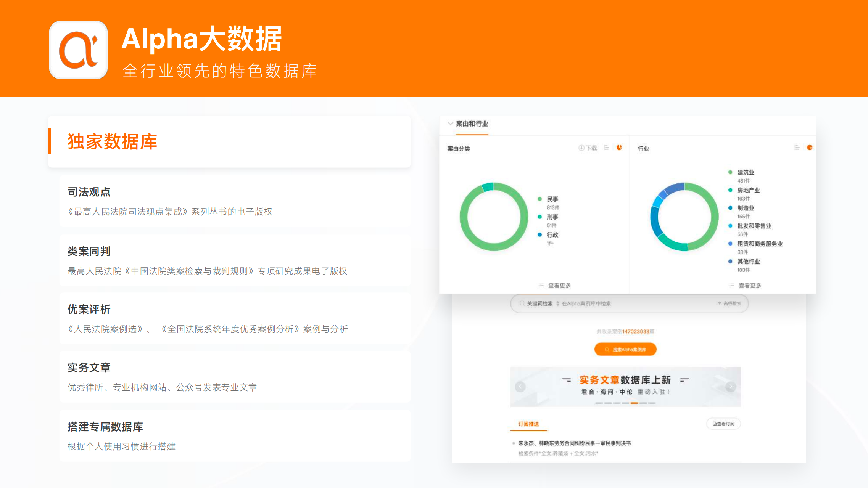Show previous banner with left carousel arrow
The height and width of the screenshot is (488, 868).
(x=520, y=387)
